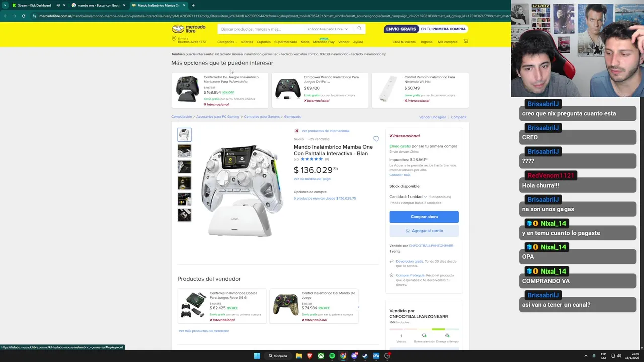Open Steam from the taskbar
644x362 pixels.
365,356
